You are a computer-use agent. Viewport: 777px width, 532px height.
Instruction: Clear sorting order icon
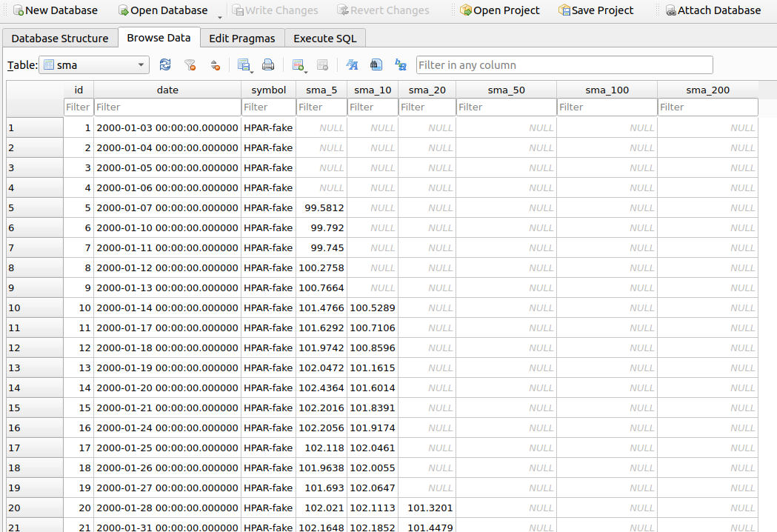click(215, 65)
